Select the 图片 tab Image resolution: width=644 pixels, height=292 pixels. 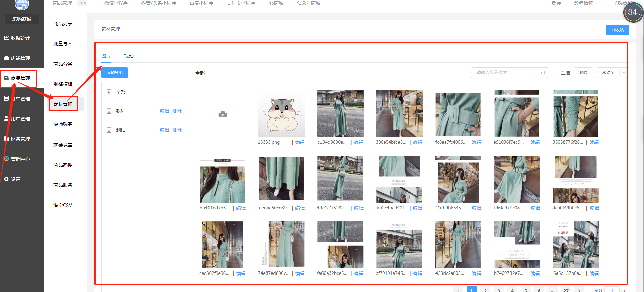pyautogui.click(x=106, y=56)
